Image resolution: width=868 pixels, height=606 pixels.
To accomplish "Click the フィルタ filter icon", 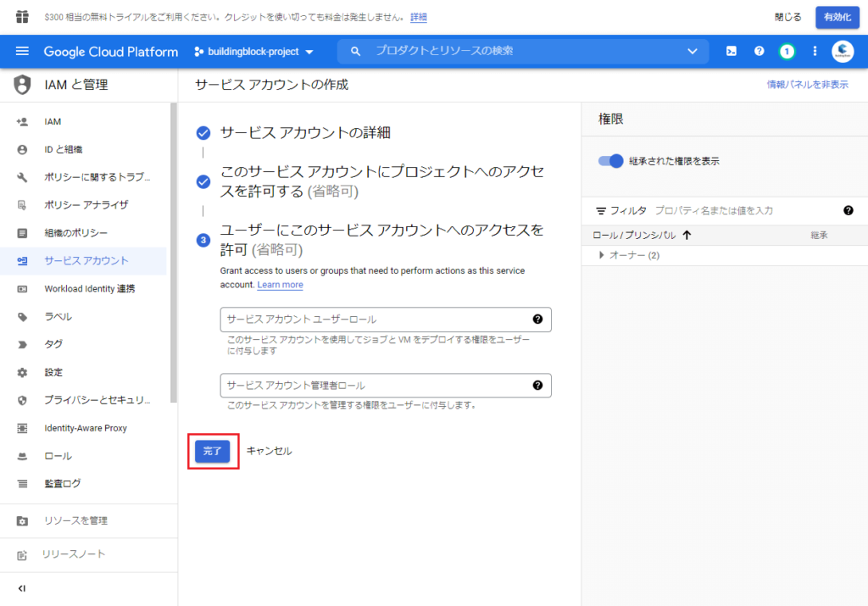I will pyautogui.click(x=601, y=211).
